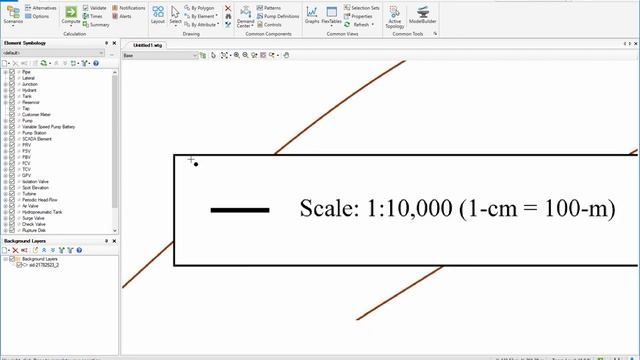Screen dimensions: 640x360
Task: Select the Customer Meter tree item
Action: (x=36, y=115)
